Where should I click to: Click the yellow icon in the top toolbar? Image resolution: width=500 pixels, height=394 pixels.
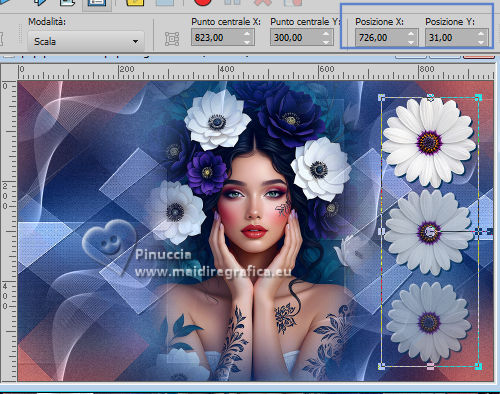[x=135, y=3]
